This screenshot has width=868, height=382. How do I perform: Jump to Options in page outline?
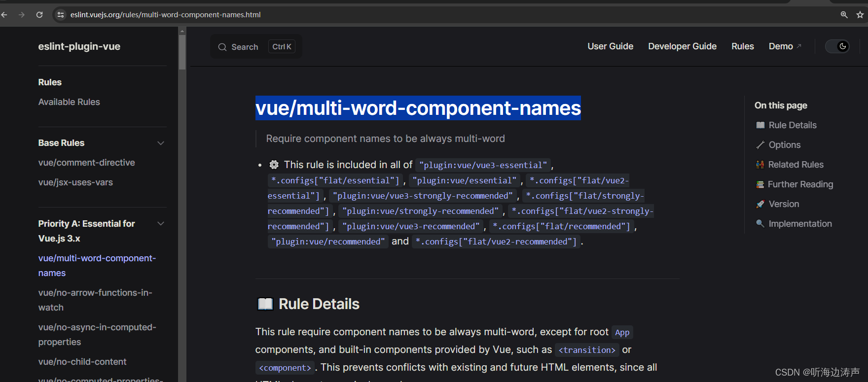pos(785,145)
